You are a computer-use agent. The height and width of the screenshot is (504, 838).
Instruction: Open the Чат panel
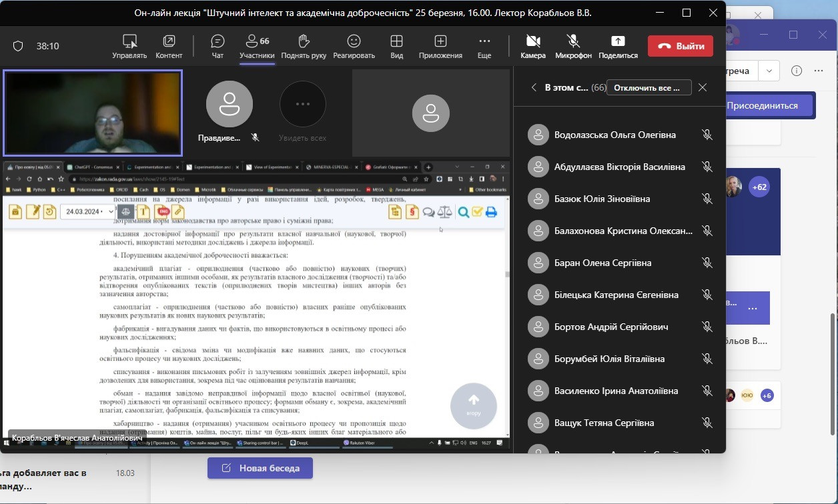pyautogui.click(x=218, y=46)
